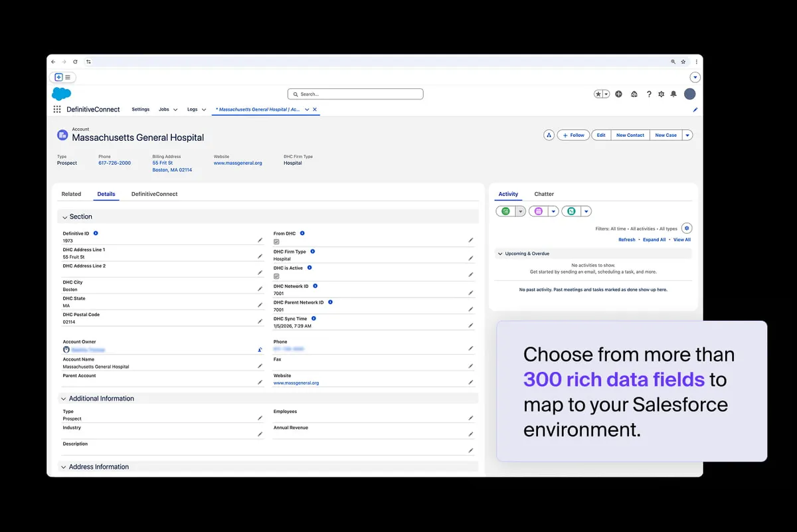Click the Follow button
The width and height of the screenshot is (797, 532).
tap(573, 135)
